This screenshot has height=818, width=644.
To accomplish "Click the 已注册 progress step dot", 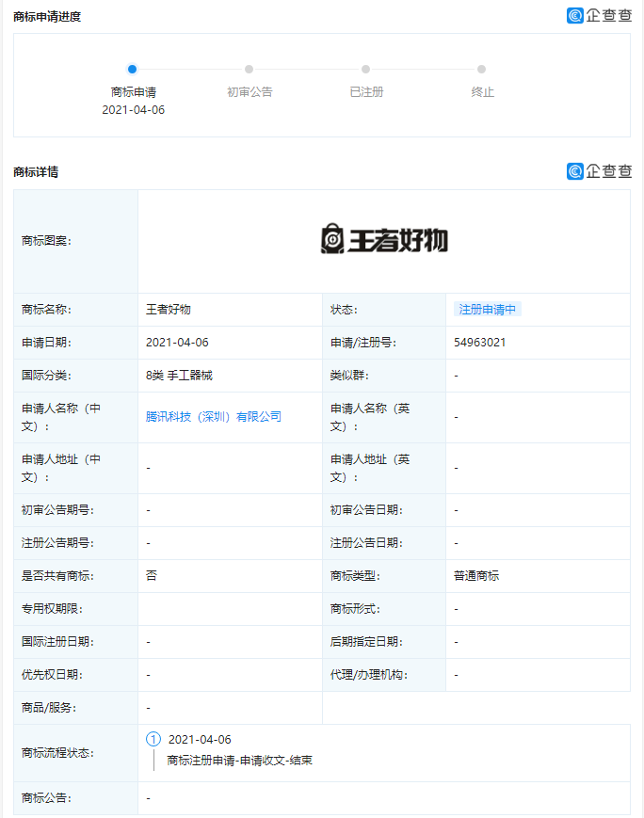I will (x=366, y=69).
